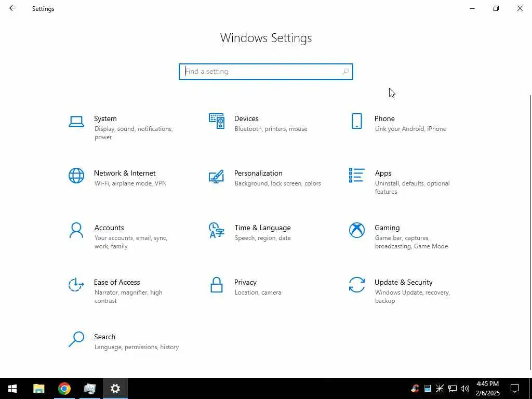Open the Apps settings title
The height and width of the screenshot is (399, 532).
383,174
